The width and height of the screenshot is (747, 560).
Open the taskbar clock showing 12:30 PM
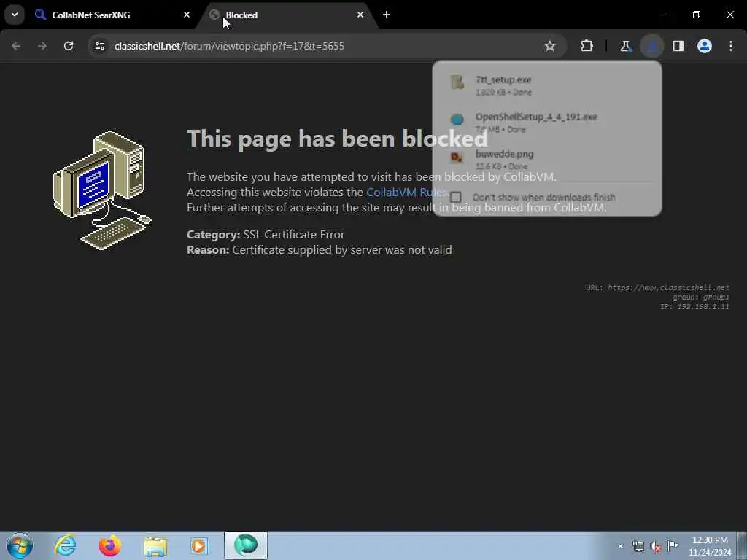709,546
